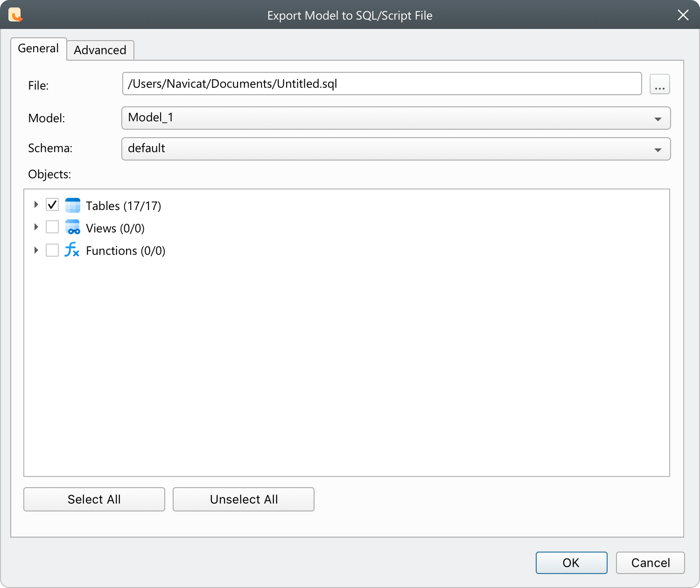Open the Schema dropdown showing default
The height and width of the screenshot is (588, 700).
coord(396,149)
